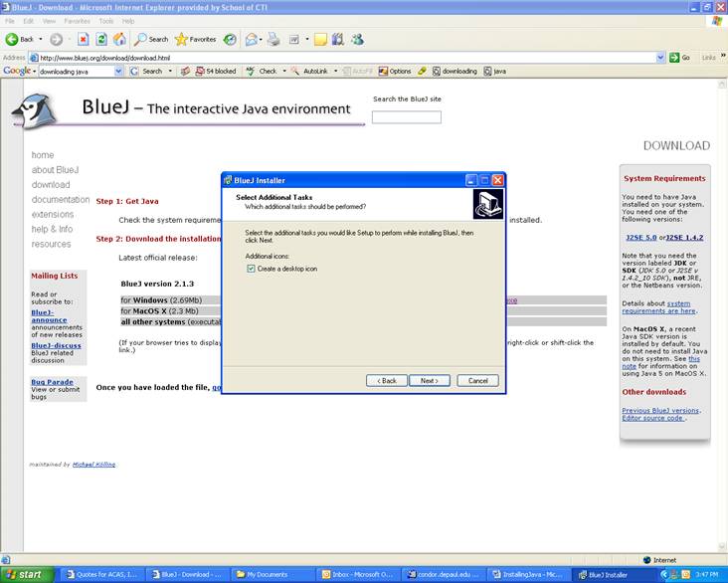This screenshot has width=728, height=583.
Task: Click the spell Check icon in Google toolbar
Action: coord(251,71)
